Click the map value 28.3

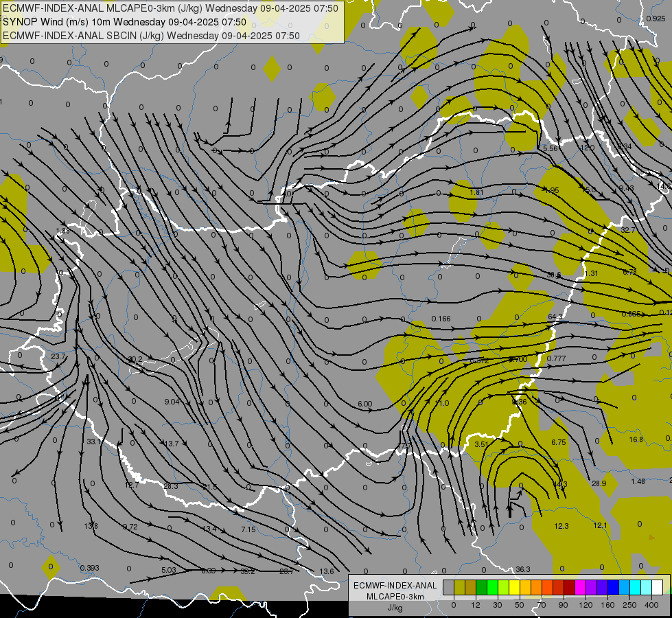click(170, 486)
